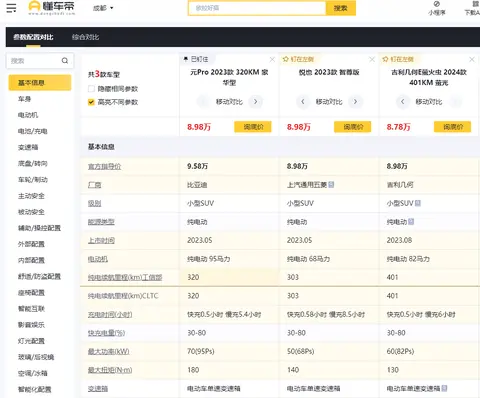The height and width of the screenshot is (398, 480).
Task: Switch to the 综合对比 tab
Action: click(85, 37)
